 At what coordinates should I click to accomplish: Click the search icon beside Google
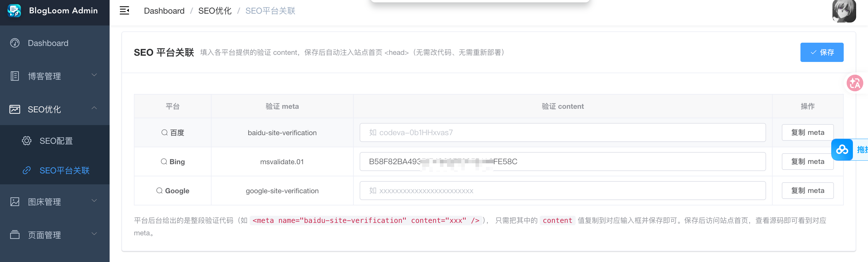coord(159,191)
